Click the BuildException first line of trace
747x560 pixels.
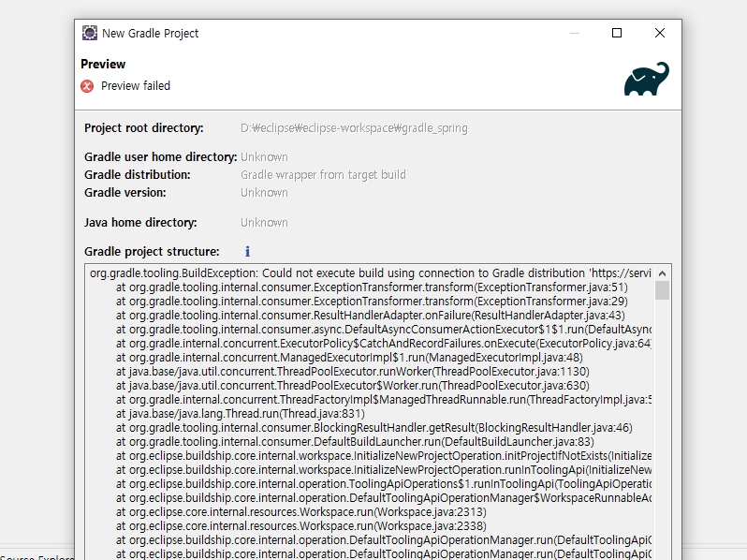(x=370, y=273)
